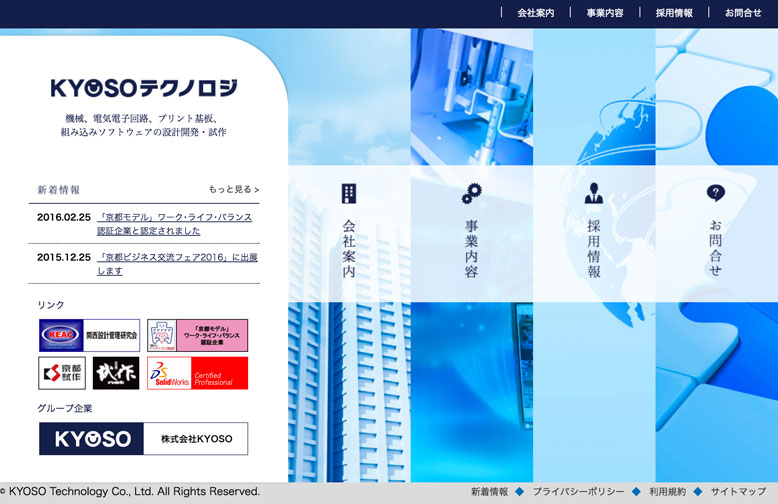778x504 pixels.
Task: Click the date 2015.12.25
Action: 64,257
